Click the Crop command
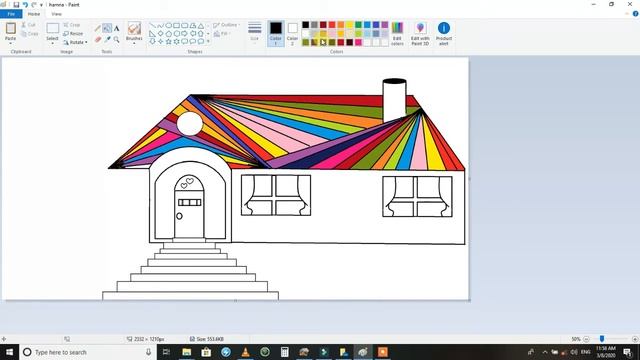640x360 pixels. (x=72, y=25)
